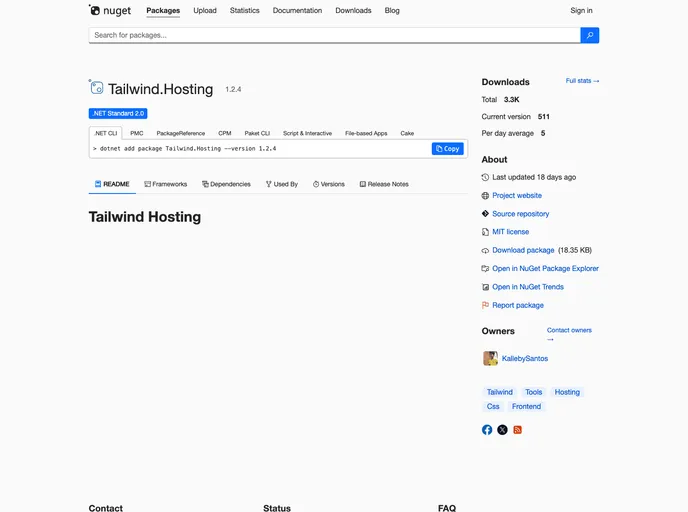The width and height of the screenshot is (688, 512).
Task: Click the Frontend tag
Action: [x=526, y=407]
